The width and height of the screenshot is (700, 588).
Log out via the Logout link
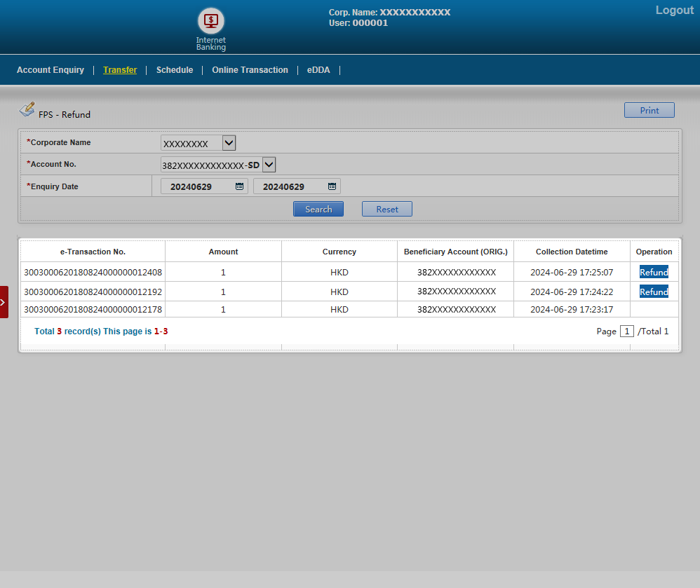click(674, 11)
